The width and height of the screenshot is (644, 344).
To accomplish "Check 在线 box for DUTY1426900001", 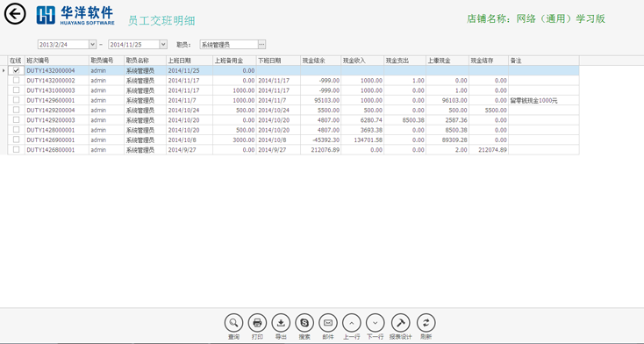I will tap(16, 140).
